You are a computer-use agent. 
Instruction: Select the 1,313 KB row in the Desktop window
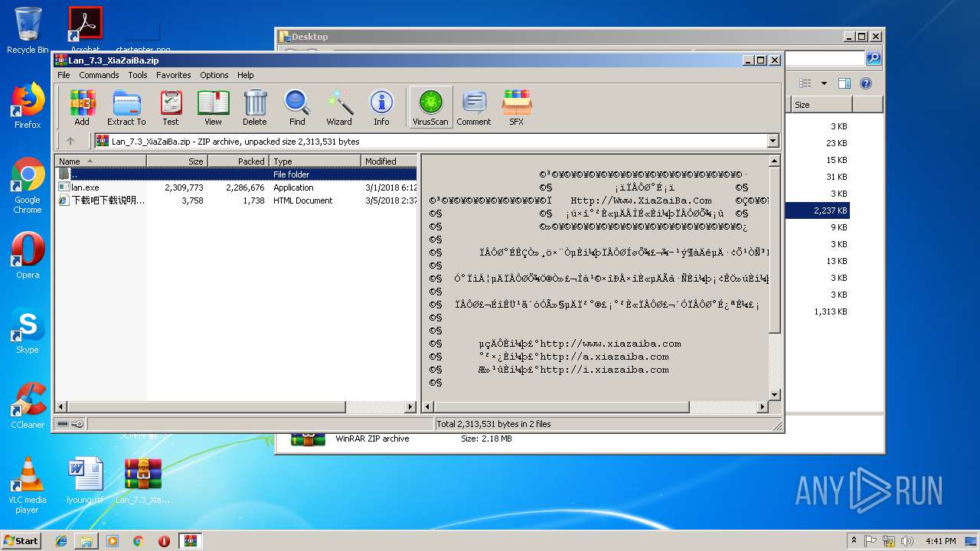pos(818,311)
